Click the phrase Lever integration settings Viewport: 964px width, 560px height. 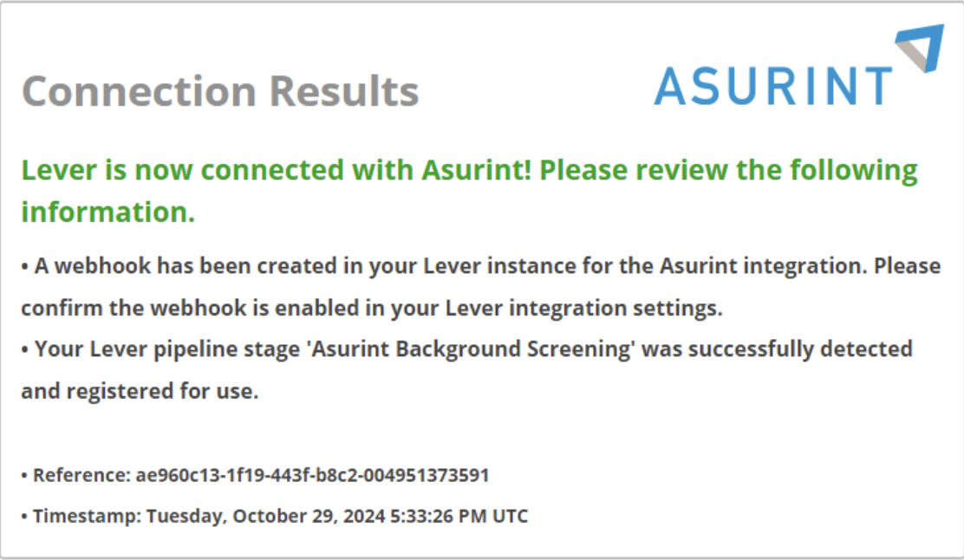(x=583, y=308)
